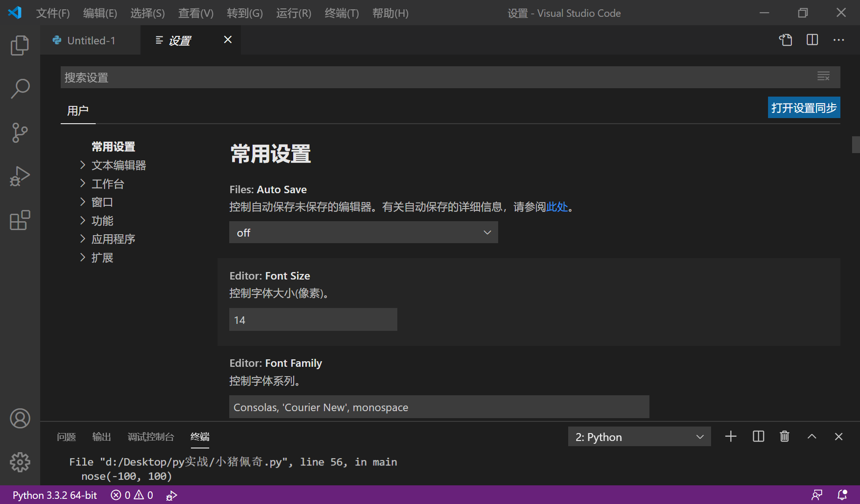Click the 打开设置同步 button
Image resolution: width=860 pixels, height=504 pixels.
(804, 107)
